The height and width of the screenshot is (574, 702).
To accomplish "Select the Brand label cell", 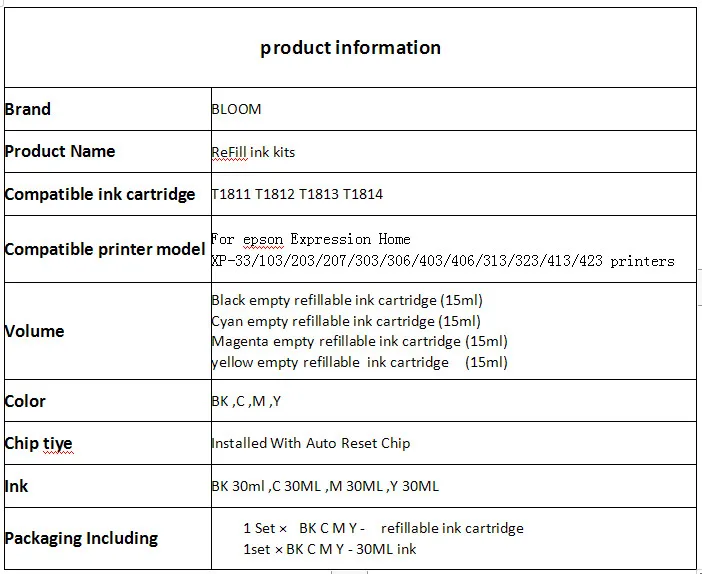I will click(28, 109).
